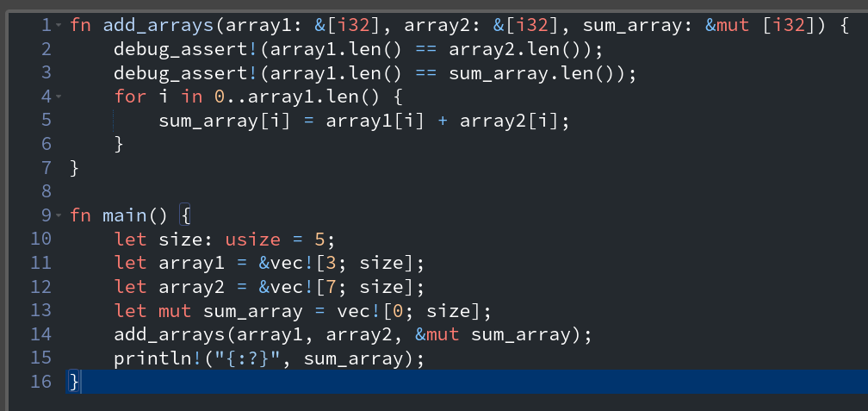This screenshot has height=411, width=868.
Task: Click sum_array[i] on line 5
Action: click(x=226, y=121)
